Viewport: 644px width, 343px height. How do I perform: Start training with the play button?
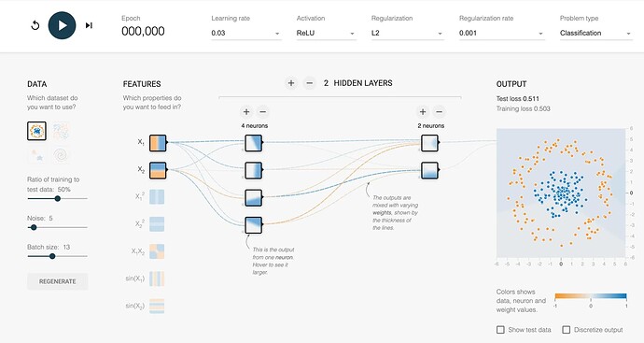point(62,25)
